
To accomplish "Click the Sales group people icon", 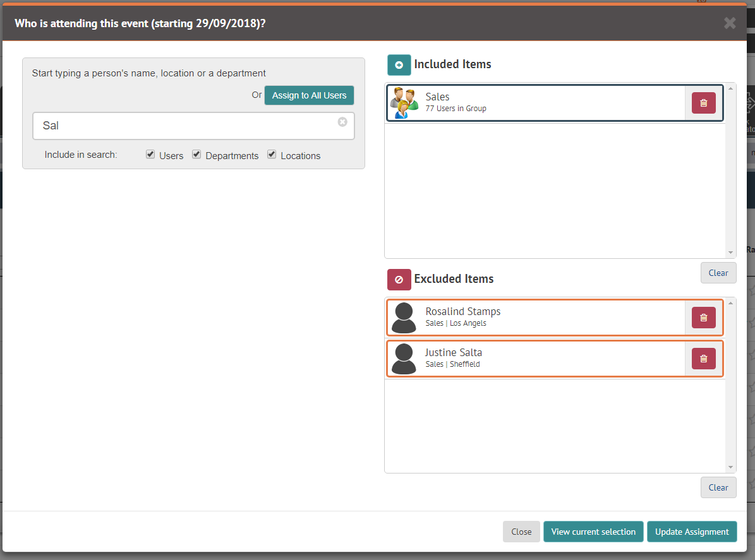I will (404, 103).
